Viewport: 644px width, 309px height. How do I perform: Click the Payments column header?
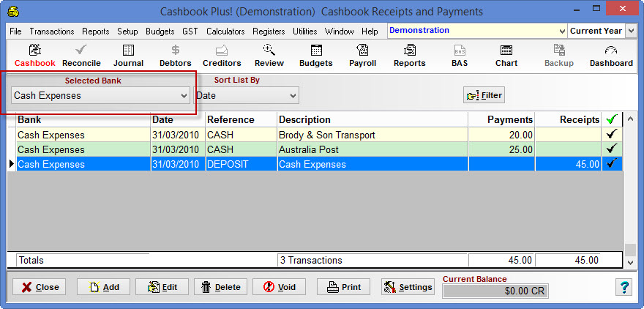[x=501, y=119]
